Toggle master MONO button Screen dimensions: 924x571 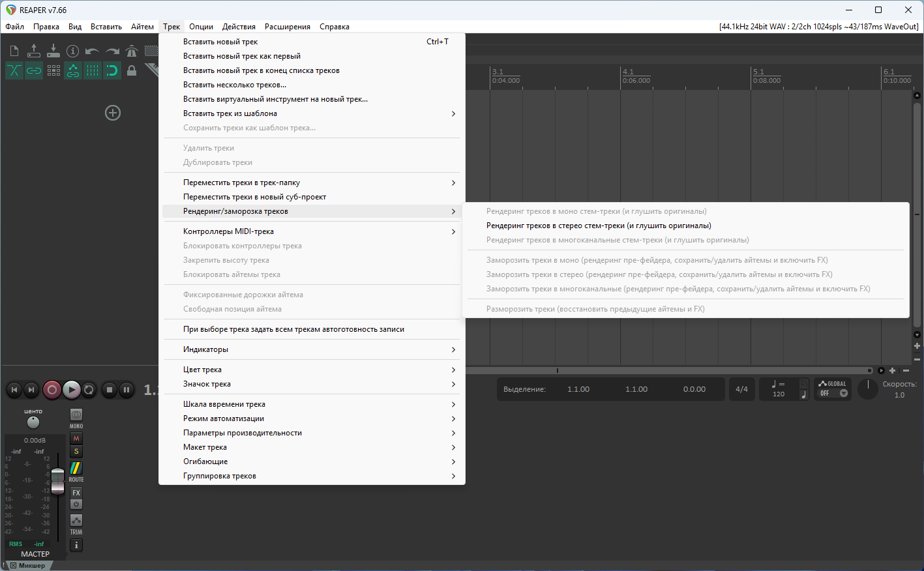tap(76, 415)
